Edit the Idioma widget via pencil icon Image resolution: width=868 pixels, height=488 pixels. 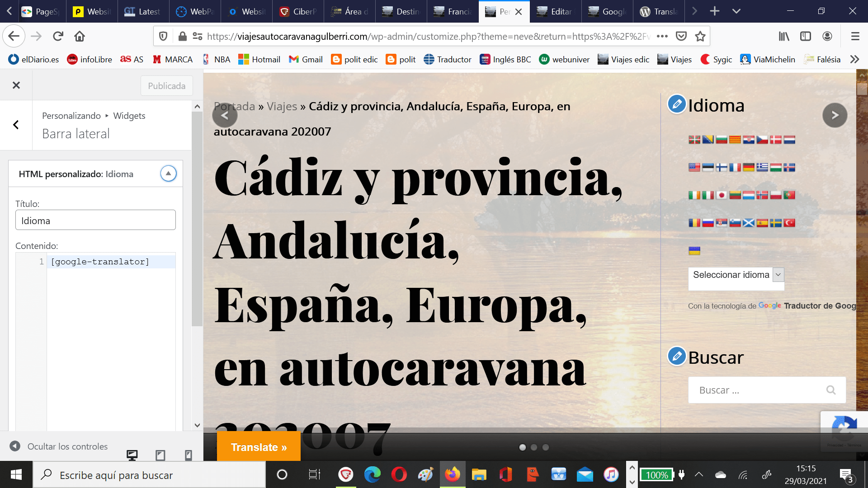(677, 104)
